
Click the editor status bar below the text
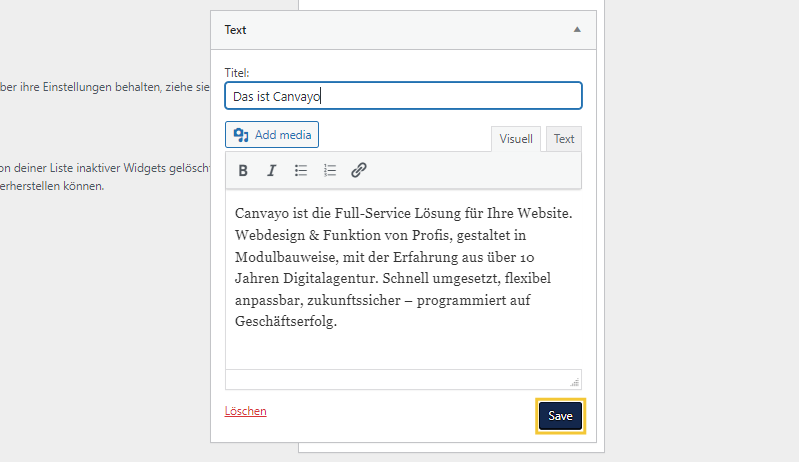[400, 380]
